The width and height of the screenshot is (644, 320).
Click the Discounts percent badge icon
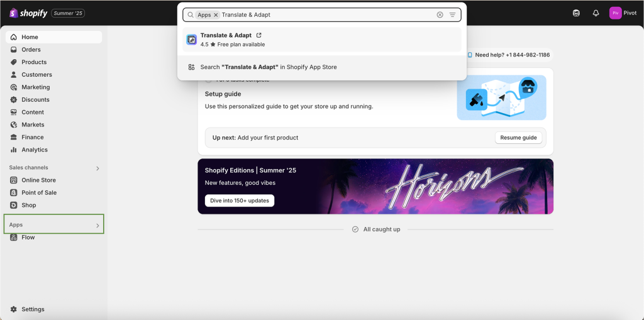pyautogui.click(x=14, y=100)
